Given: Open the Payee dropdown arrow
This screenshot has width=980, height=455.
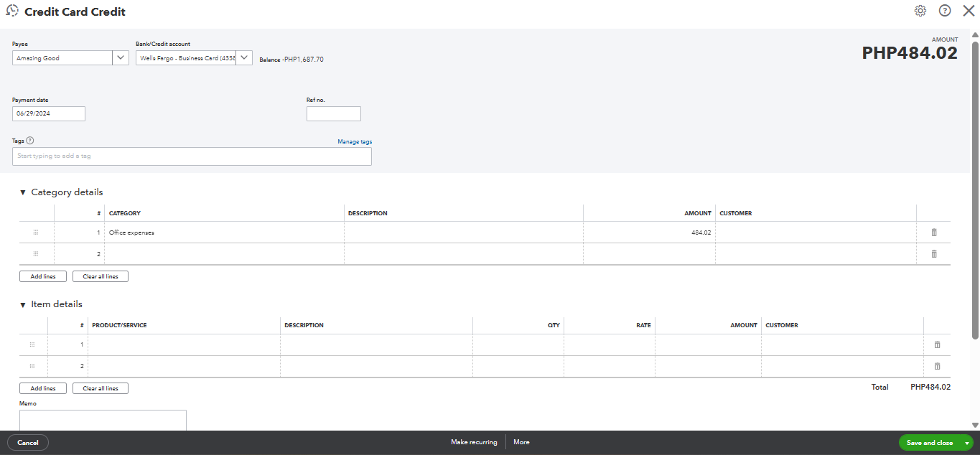Looking at the screenshot, I should [x=121, y=58].
